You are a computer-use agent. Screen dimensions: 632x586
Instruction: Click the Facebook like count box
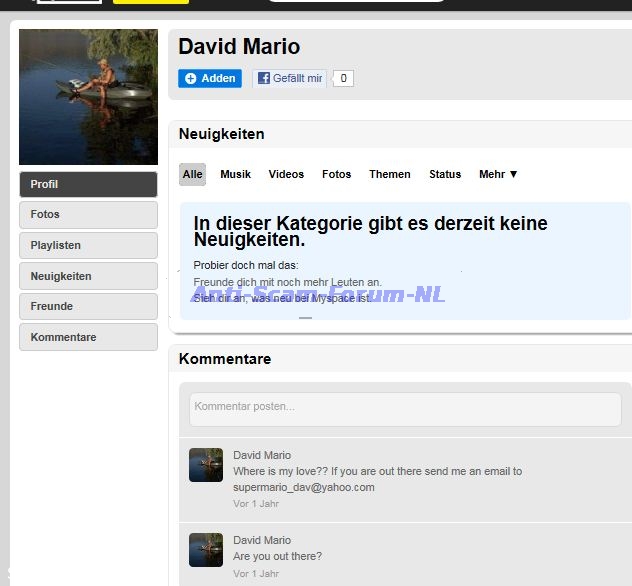pos(343,78)
